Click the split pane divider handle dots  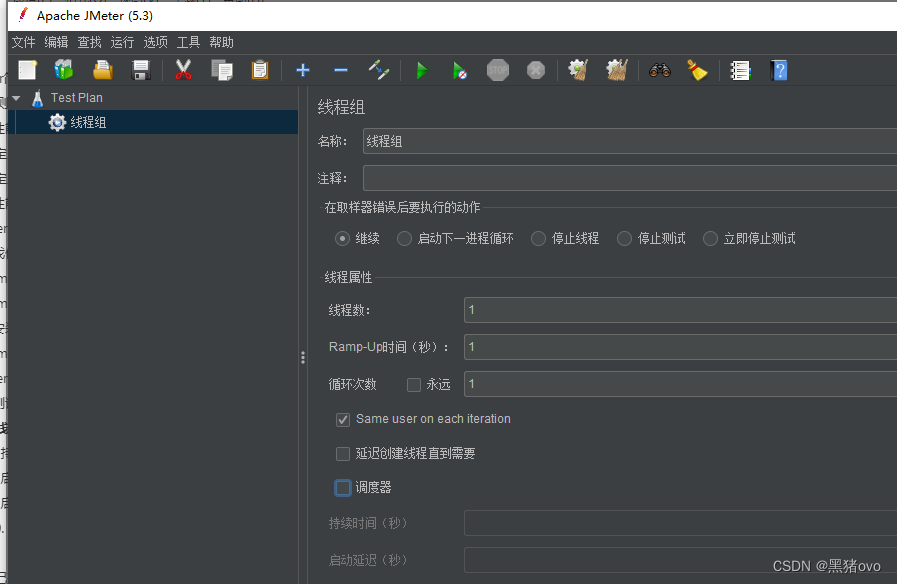[x=303, y=357]
